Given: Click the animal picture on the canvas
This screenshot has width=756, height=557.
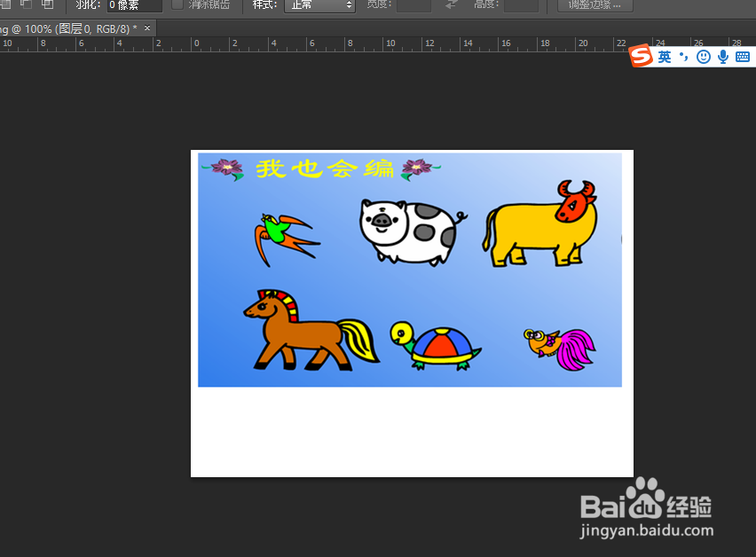Looking at the screenshot, I should click(x=410, y=270).
